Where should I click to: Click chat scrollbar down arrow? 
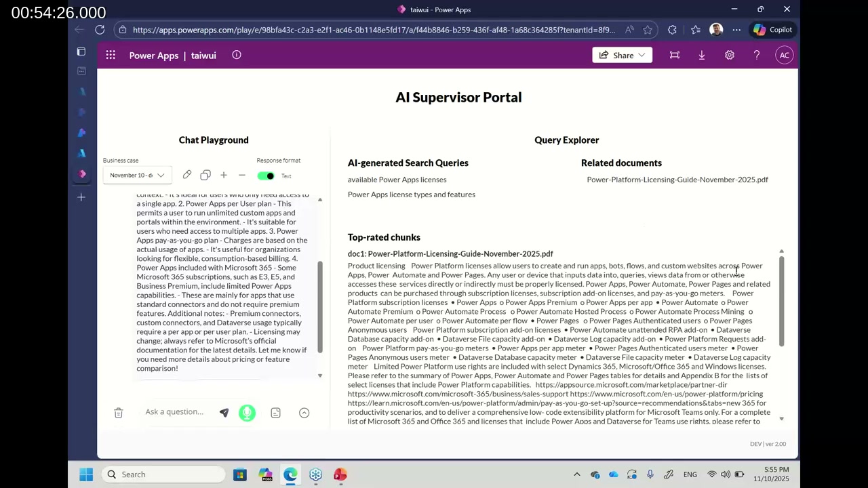[x=320, y=375]
